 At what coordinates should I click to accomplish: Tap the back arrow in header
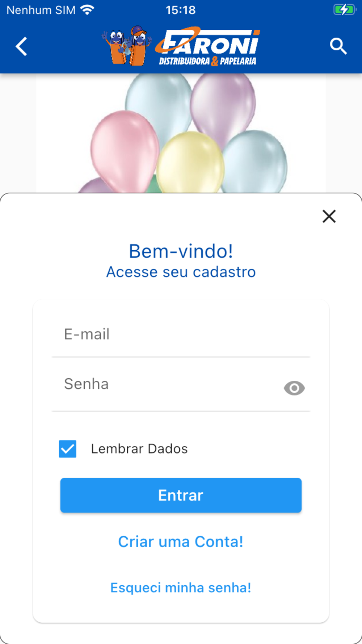tap(21, 47)
